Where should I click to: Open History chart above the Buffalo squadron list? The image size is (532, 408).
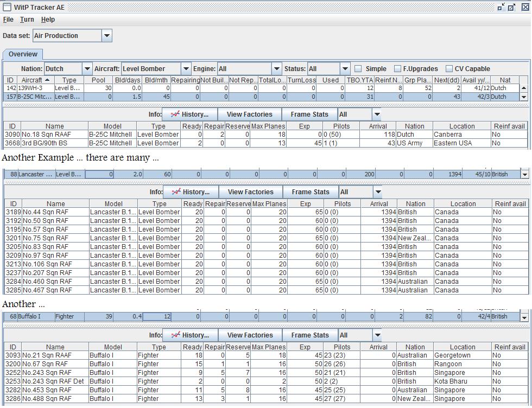pos(190,335)
